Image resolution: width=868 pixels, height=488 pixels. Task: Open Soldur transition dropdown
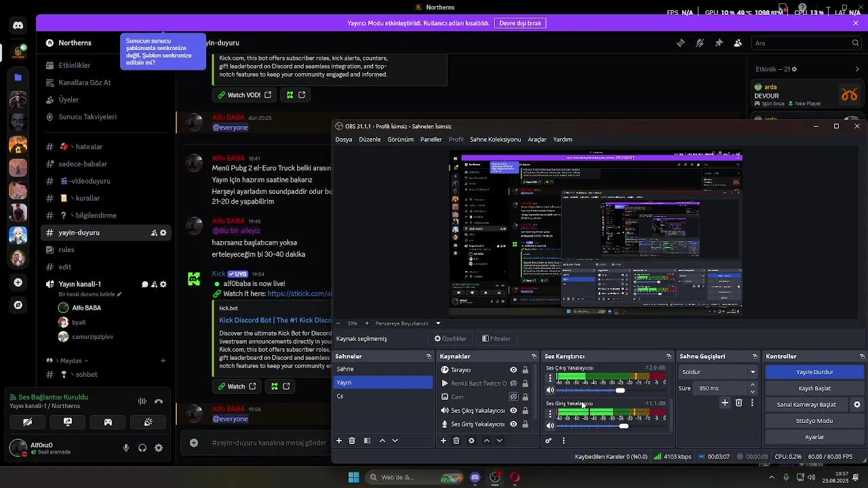(x=719, y=372)
